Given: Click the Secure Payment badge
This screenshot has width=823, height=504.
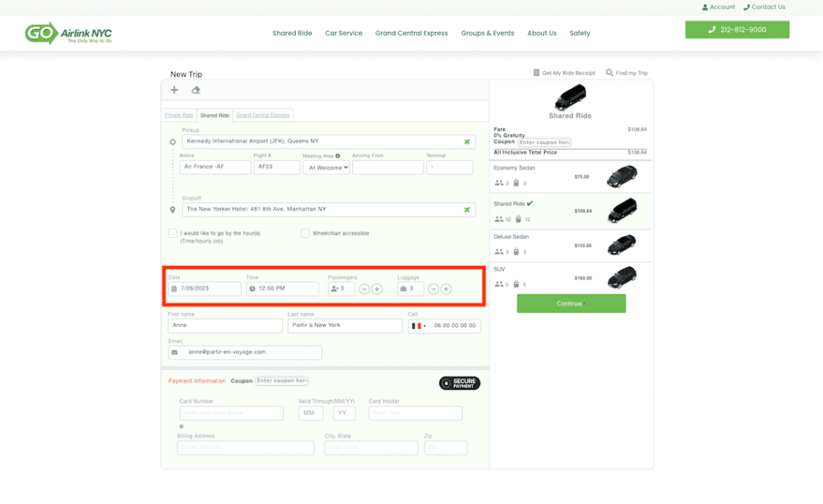Looking at the screenshot, I should click(x=460, y=383).
